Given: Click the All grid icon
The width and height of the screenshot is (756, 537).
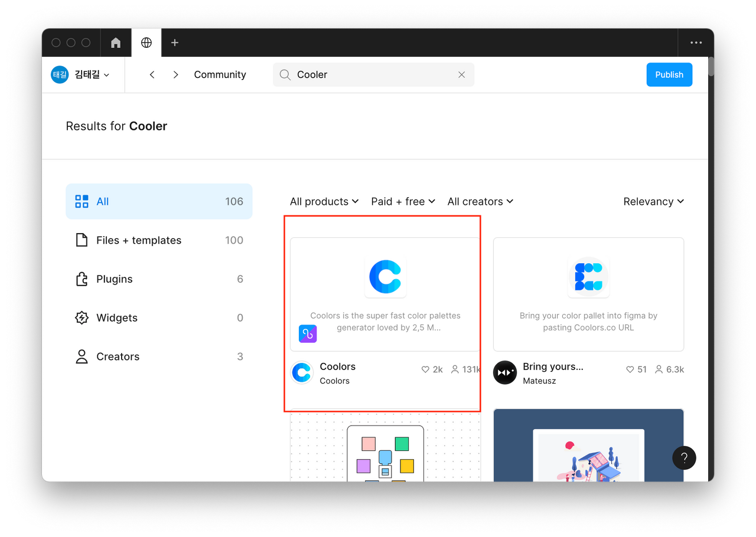Looking at the screenshot, I should (x=82, y=201).
